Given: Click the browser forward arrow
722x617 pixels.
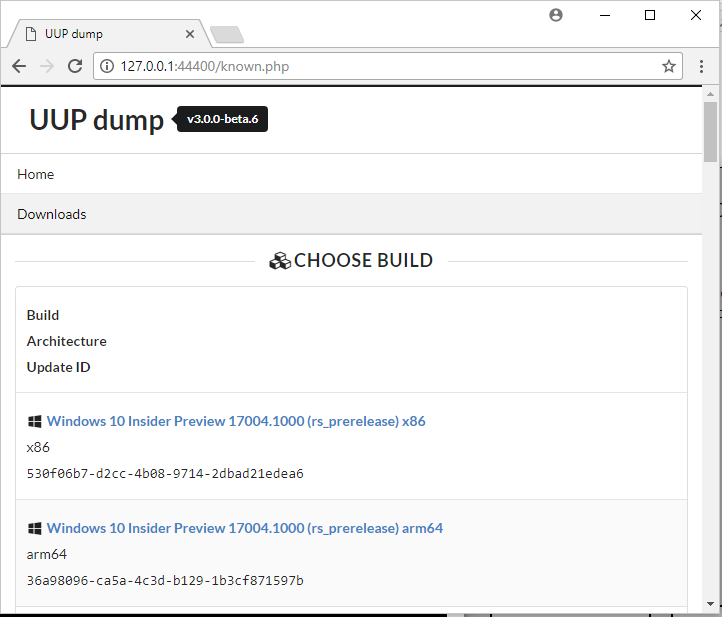Looking at the screenshot, I should click(x=47, y=66).
